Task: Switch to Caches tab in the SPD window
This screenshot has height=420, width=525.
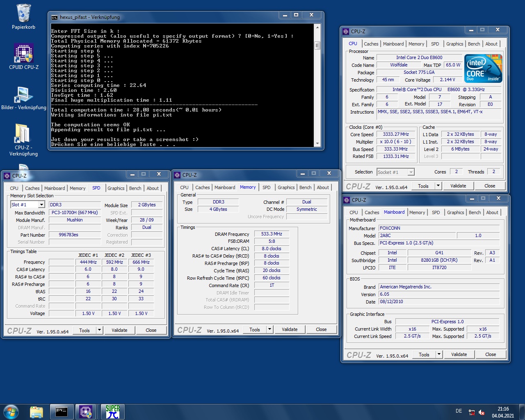Action: (x=32, y=188)
